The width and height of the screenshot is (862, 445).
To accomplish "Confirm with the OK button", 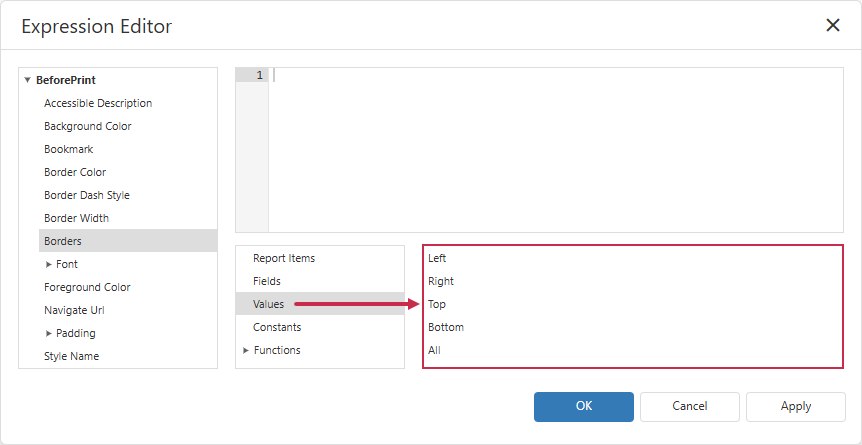I will (584, 406).
